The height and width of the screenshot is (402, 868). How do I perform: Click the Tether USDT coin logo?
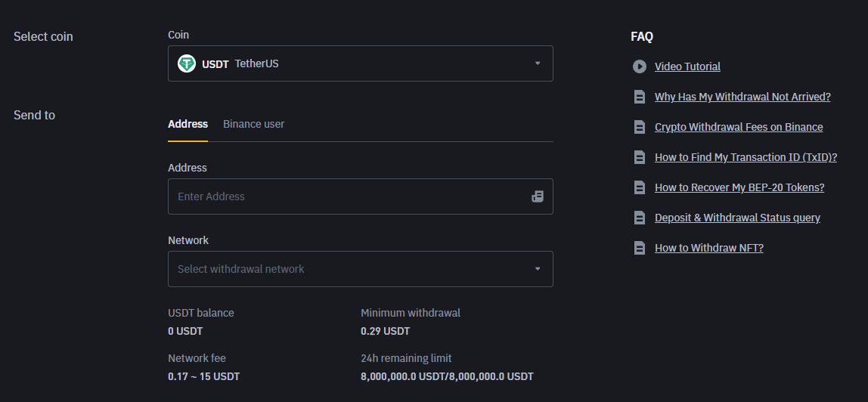pyautogui.click(x=187, y=63)
